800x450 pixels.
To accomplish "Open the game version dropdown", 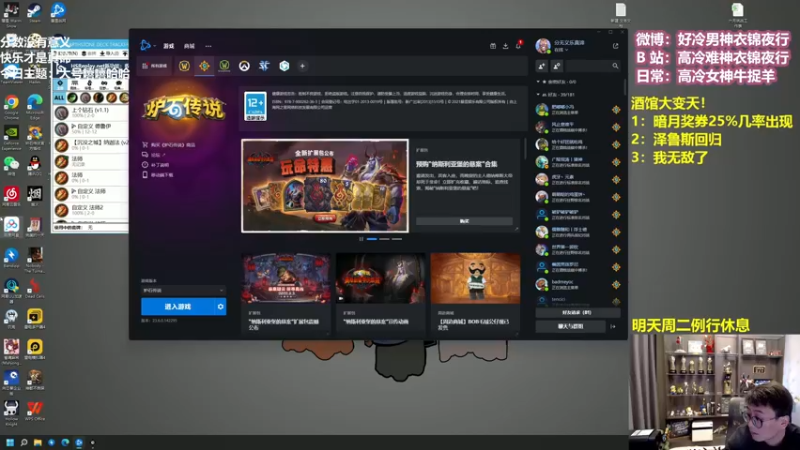I will (183, 290).
